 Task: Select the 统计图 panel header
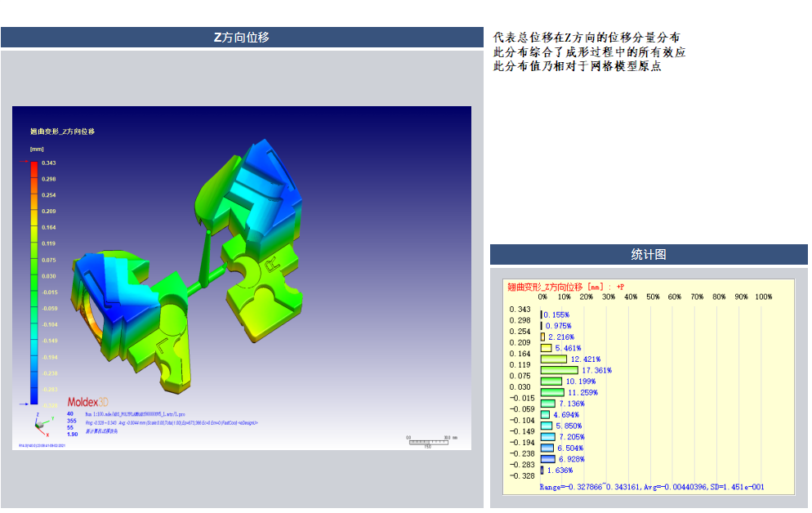click(649, 254)
